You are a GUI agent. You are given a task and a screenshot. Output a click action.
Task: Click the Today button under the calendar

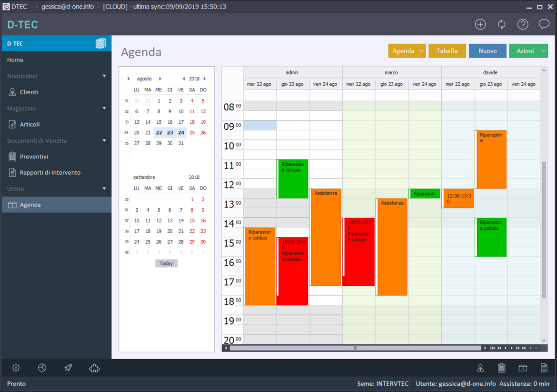point(166,264)
